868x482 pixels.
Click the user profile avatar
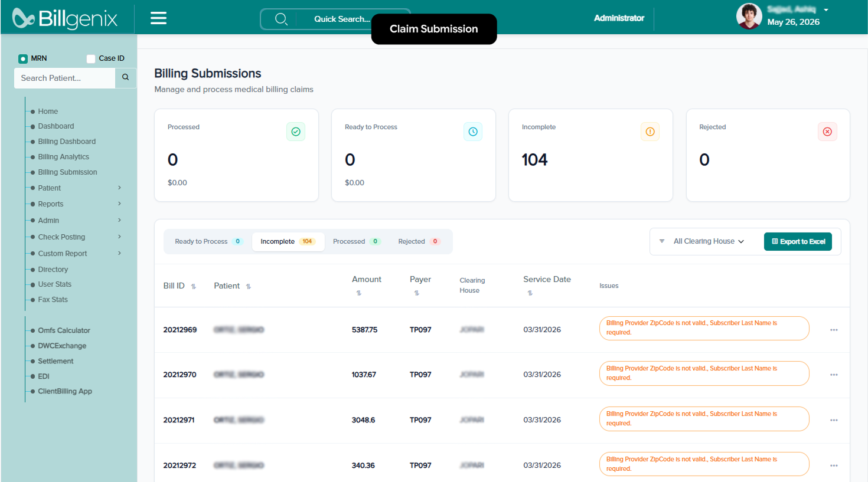[x=749, y=17]
